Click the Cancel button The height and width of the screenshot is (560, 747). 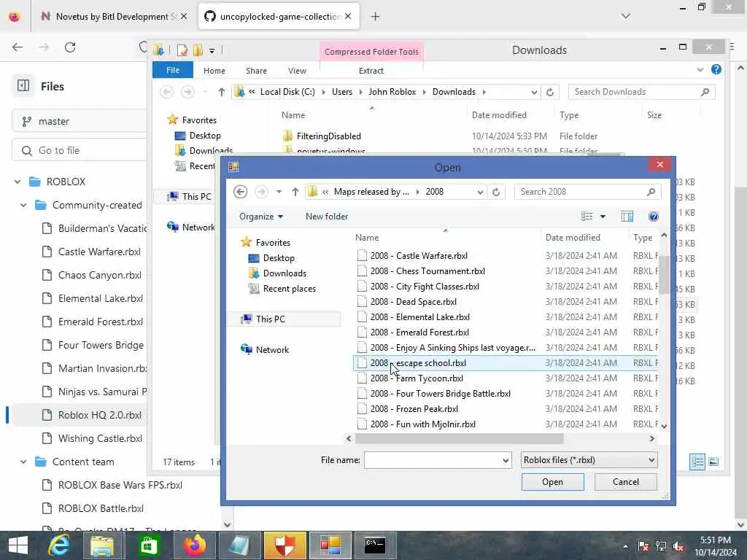click(x=625, y=482)
